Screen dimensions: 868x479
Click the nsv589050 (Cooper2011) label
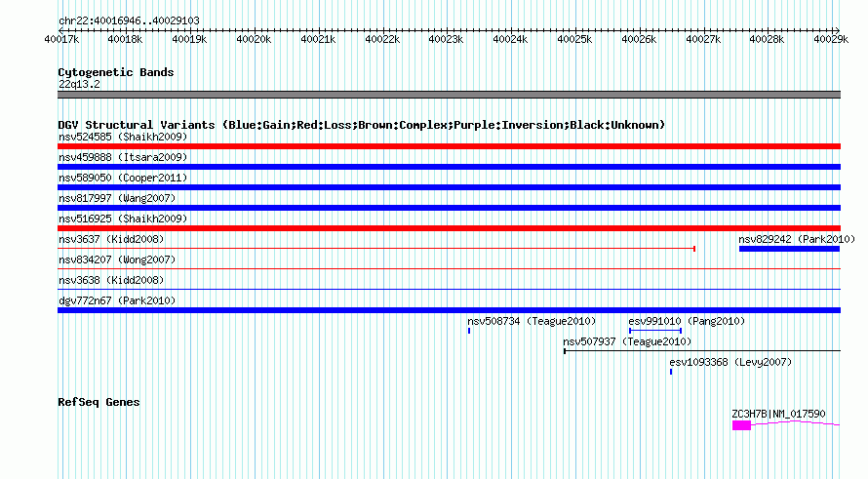(x=123, y=178)
